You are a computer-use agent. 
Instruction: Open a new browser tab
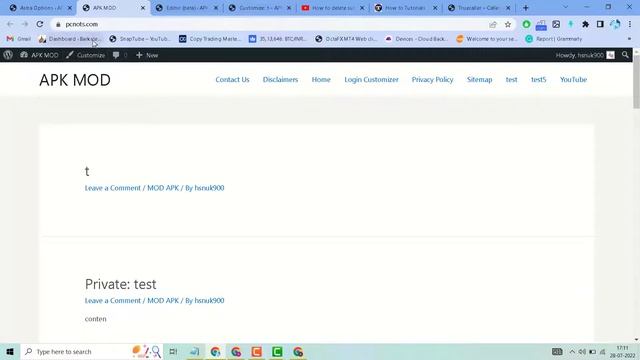pos(526,8)
